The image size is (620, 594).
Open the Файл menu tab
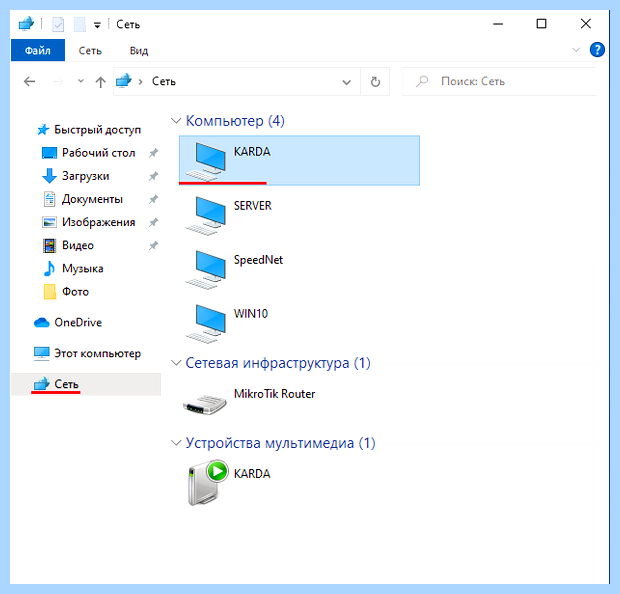click(38, 50)
